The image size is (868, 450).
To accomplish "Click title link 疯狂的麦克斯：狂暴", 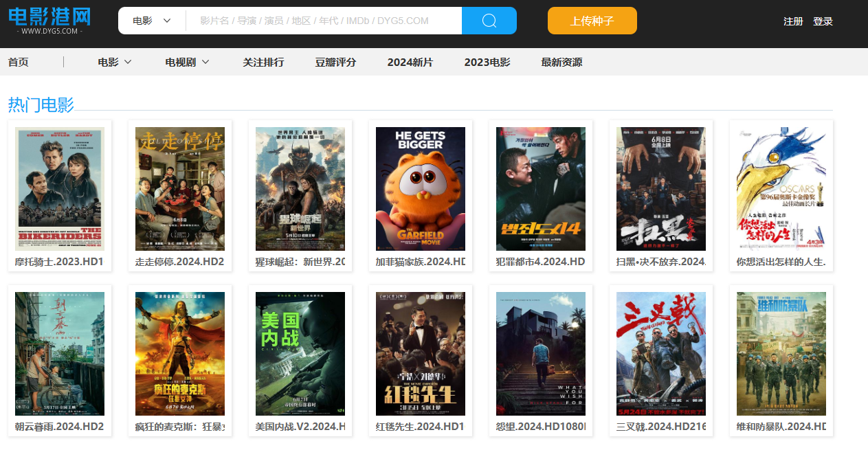I will point(180,427).
